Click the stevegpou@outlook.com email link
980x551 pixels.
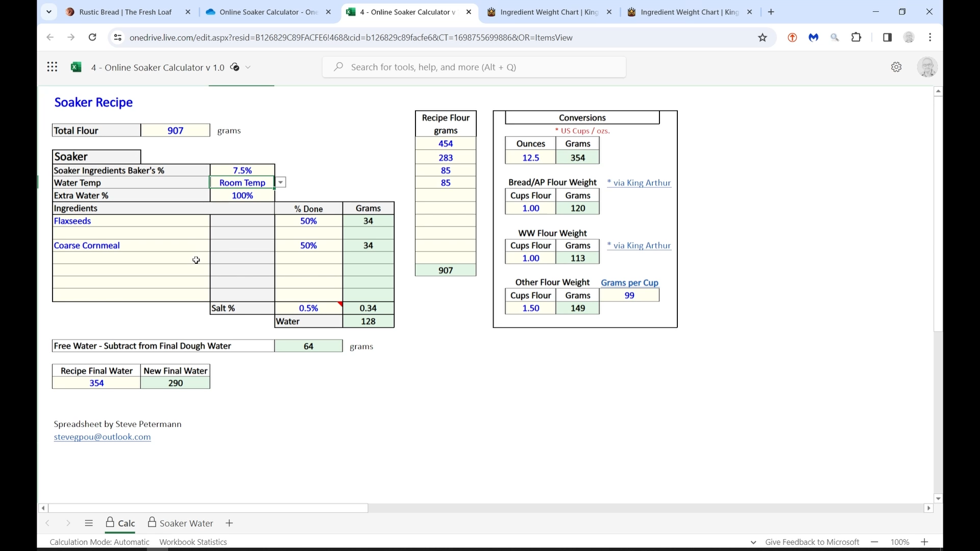click(102, 438)
